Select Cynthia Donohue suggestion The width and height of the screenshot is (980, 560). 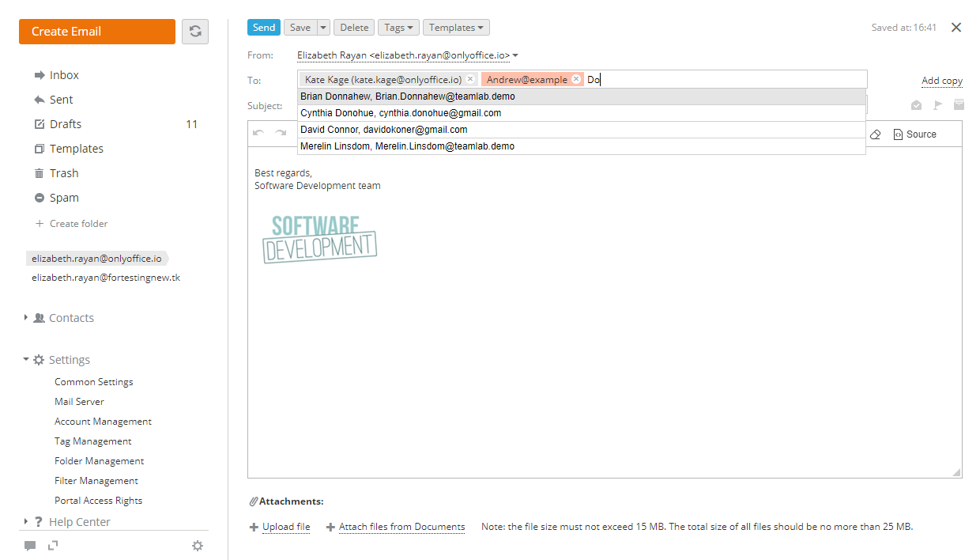coord(582,113)
